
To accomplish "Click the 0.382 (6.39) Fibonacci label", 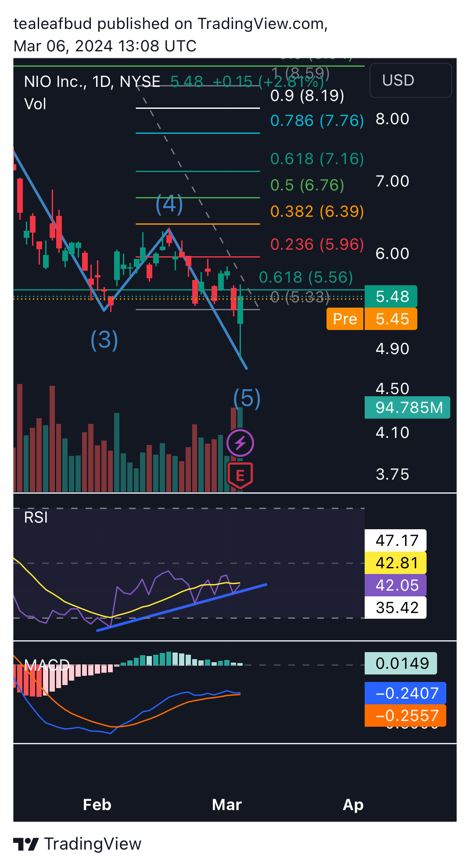I will (x=317, y=212).
